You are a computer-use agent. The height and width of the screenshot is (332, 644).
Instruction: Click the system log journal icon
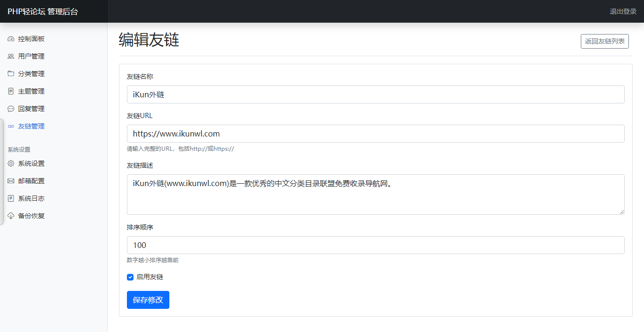tap(11, 198)
